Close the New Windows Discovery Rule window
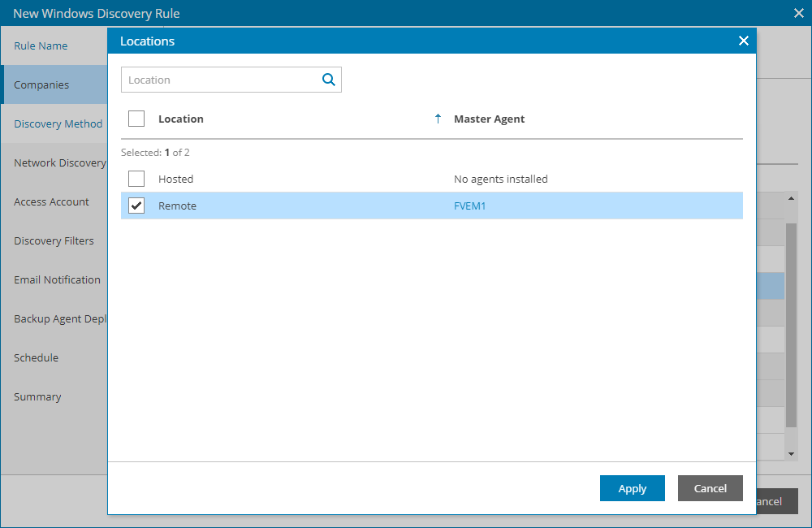 [x=798, y=14]
